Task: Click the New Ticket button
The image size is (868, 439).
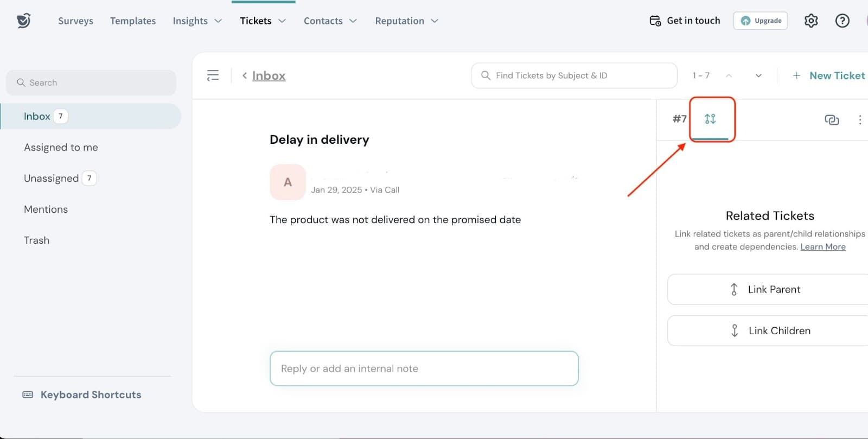Action: 829,75
